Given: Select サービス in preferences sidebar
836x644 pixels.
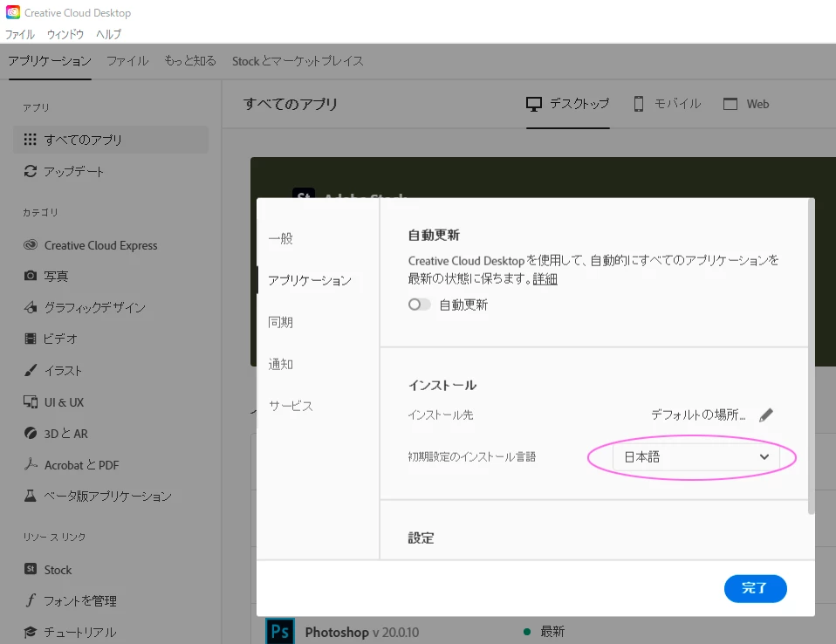Looking at the screenshot, I should [x=291, y=406].
